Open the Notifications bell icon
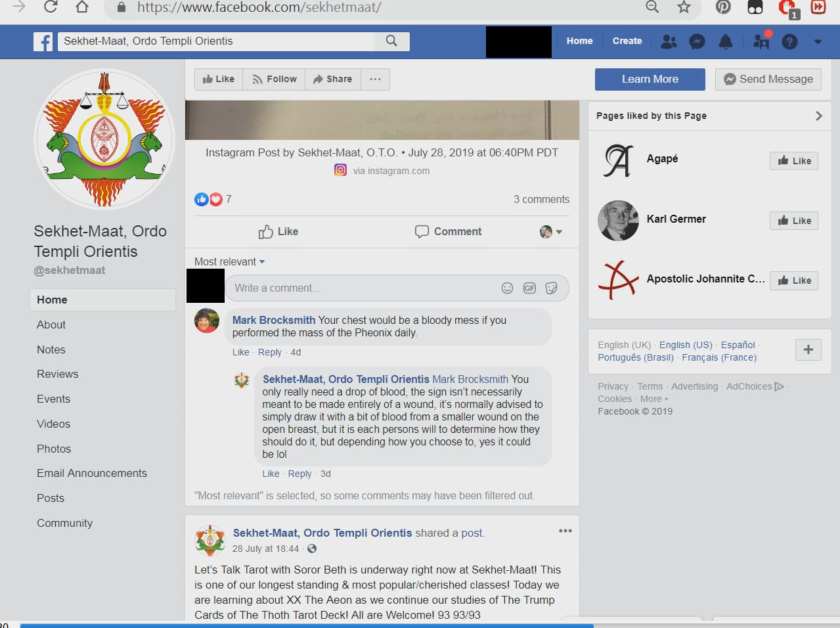 (726, 41)
